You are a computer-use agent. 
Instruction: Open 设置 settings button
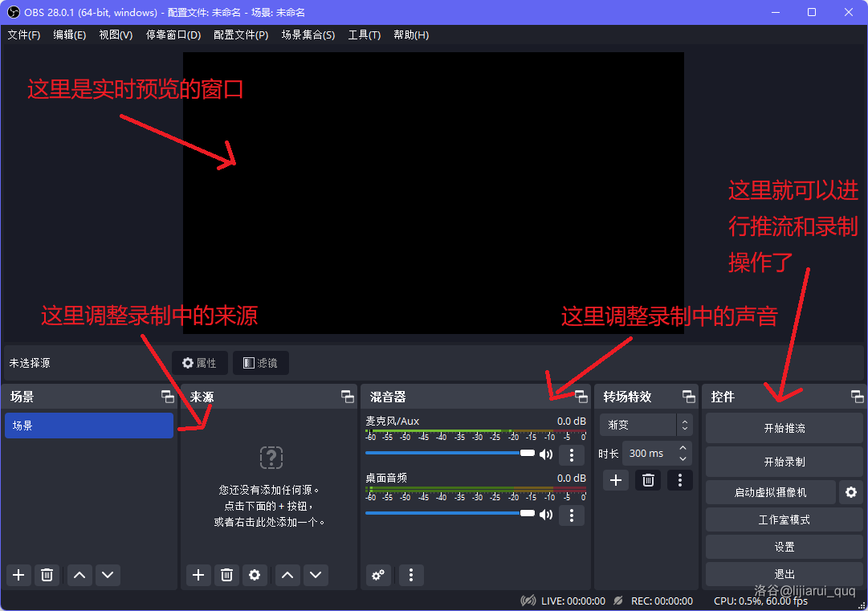pos(784,547)
